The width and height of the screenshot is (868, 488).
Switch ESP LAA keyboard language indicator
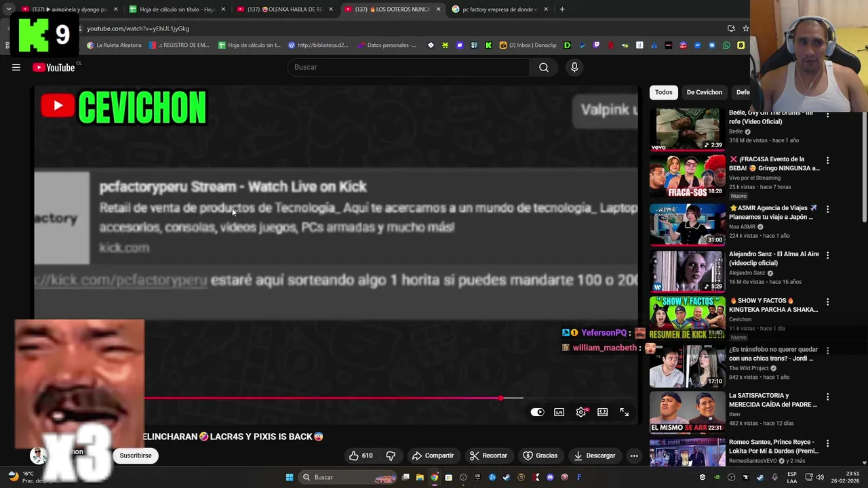792,477
